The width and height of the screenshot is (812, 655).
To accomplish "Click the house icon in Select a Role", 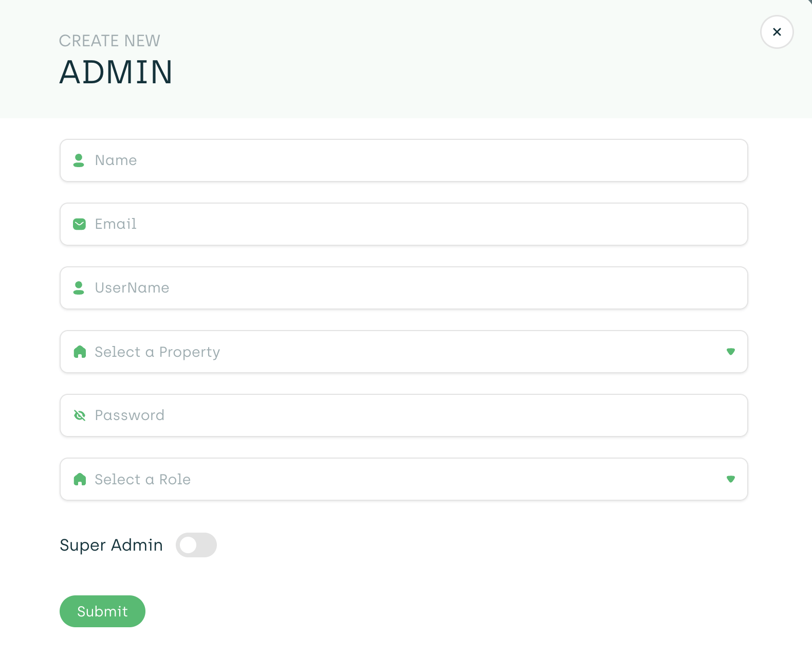I will point(80,479).
